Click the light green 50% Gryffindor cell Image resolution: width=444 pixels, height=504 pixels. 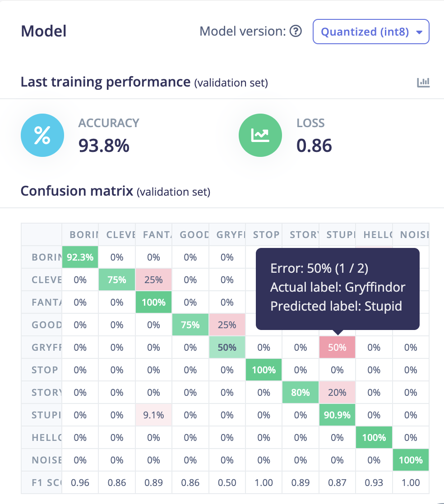227,348
